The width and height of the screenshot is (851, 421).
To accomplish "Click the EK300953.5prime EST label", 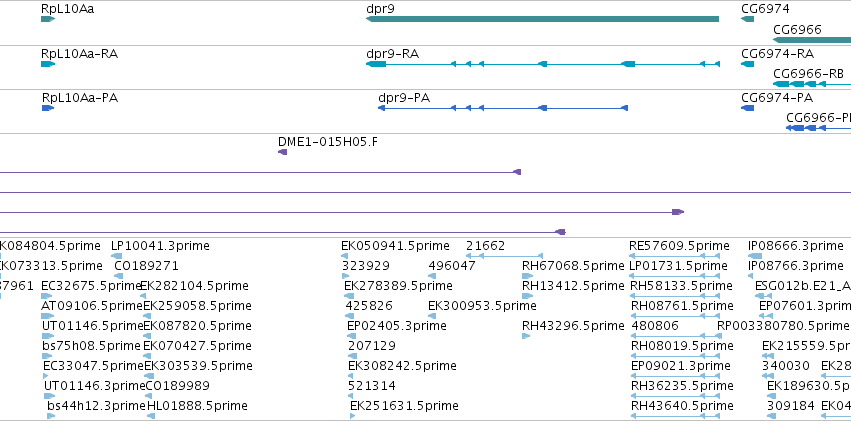I will click(x=482, y=305).
